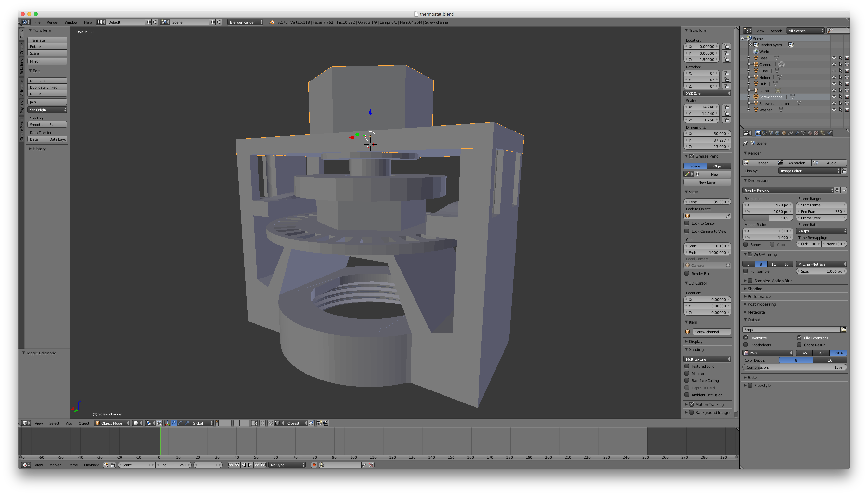
Task: Click the restrict-render camera icon for Washer
Action: (847, 110)
